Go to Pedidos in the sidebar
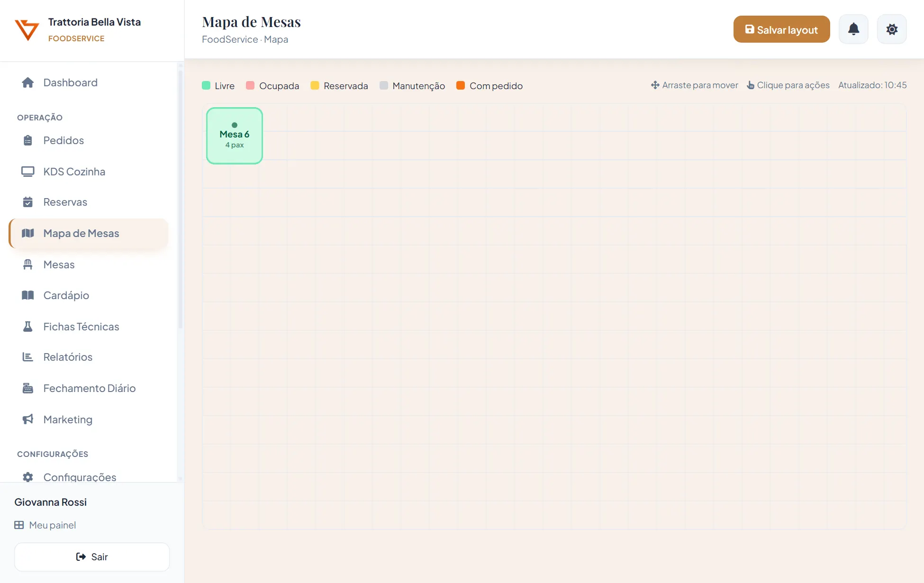Viewport: 924px width, 583px height. click(89, 140)
